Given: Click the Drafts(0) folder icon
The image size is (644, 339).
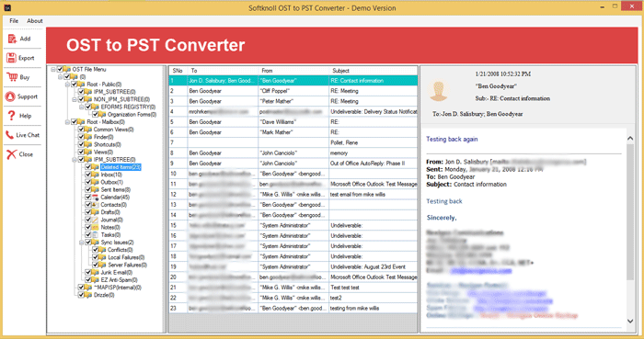Looking at the screenshot, I should click(96, 212).
